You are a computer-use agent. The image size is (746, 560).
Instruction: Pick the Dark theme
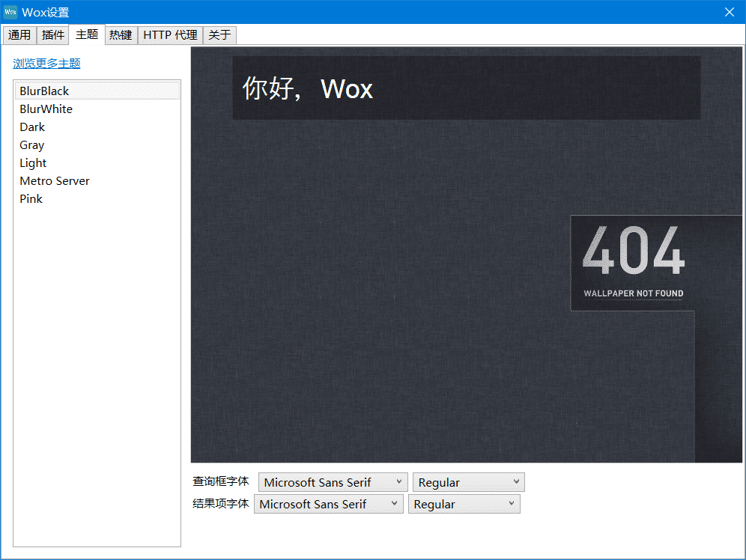(x=97, y=127)
